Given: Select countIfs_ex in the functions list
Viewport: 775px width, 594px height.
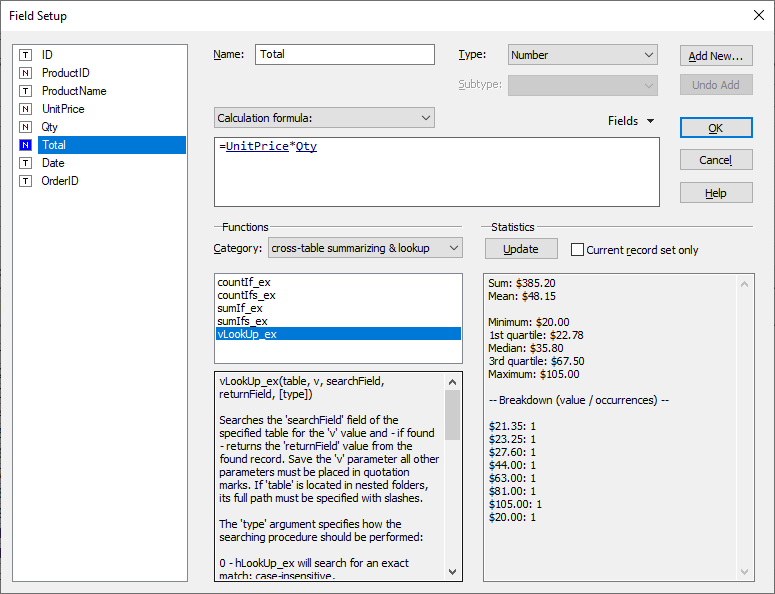Looking at the screenshot, I should click(246, 295).
